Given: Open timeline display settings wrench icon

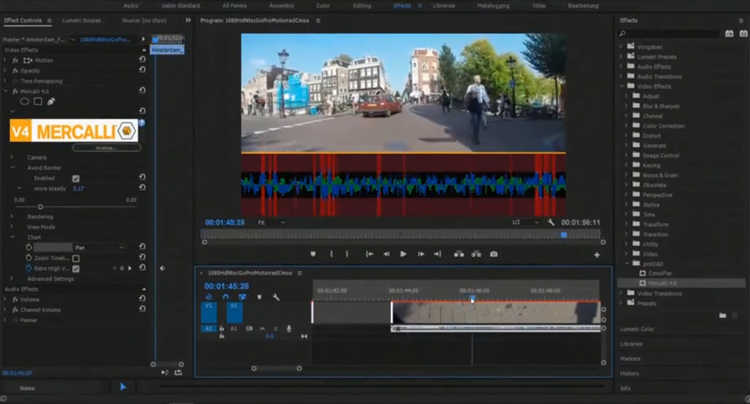Looking at the screenshot, I should [276, 297].
